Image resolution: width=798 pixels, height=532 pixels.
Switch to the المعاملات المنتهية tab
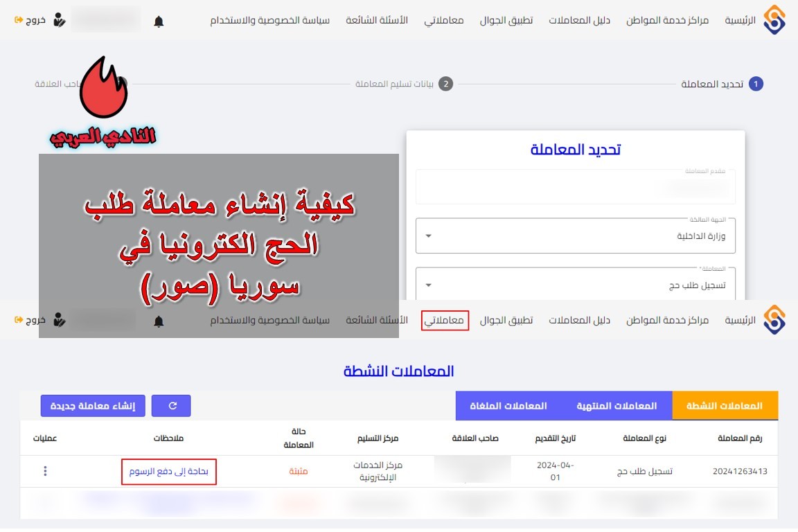(x=617, y=406)
